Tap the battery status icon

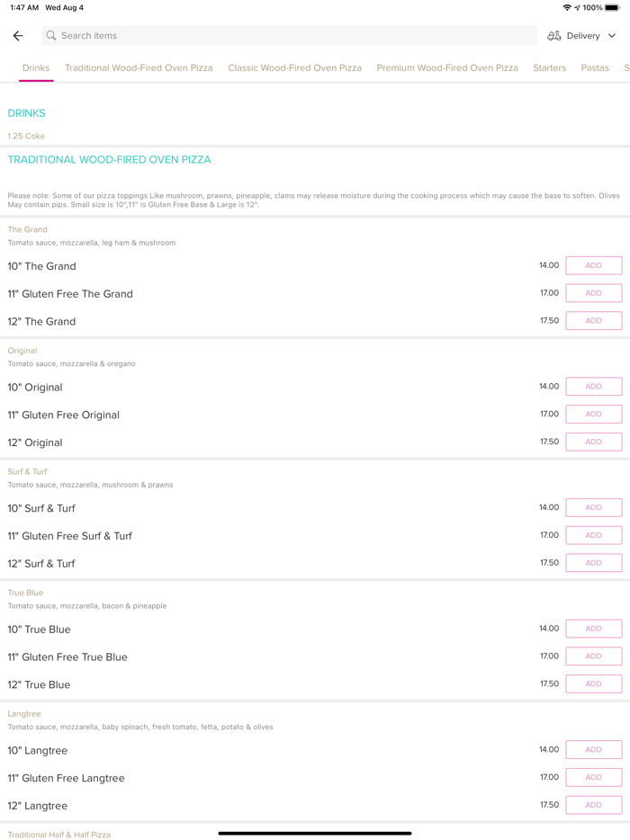(x=612, y=8)
